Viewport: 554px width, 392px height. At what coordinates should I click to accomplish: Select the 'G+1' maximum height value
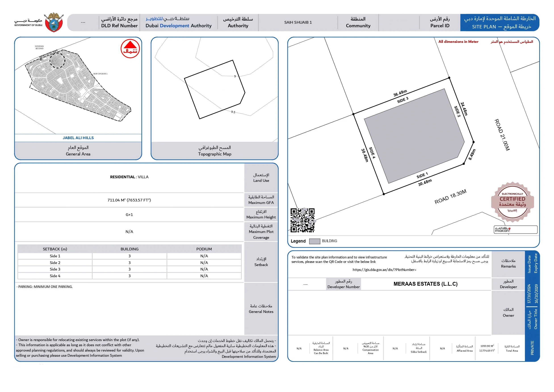[129, 215]
